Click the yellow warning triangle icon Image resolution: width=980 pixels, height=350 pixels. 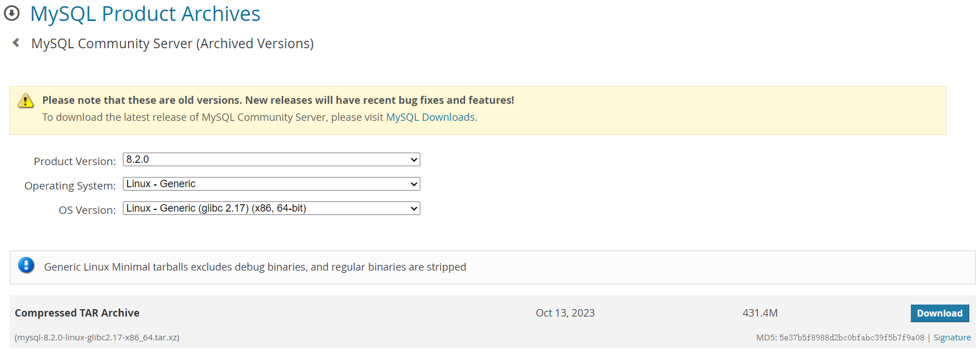[x=25, y=101]
